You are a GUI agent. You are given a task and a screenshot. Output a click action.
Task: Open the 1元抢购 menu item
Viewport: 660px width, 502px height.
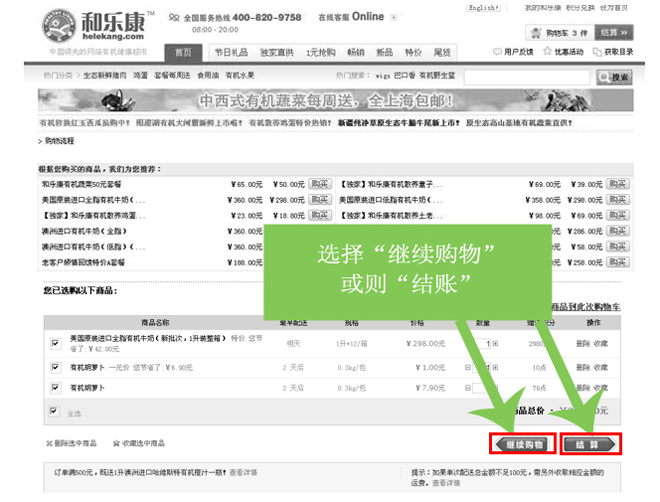pyautogui.click(x=321, y=52)
